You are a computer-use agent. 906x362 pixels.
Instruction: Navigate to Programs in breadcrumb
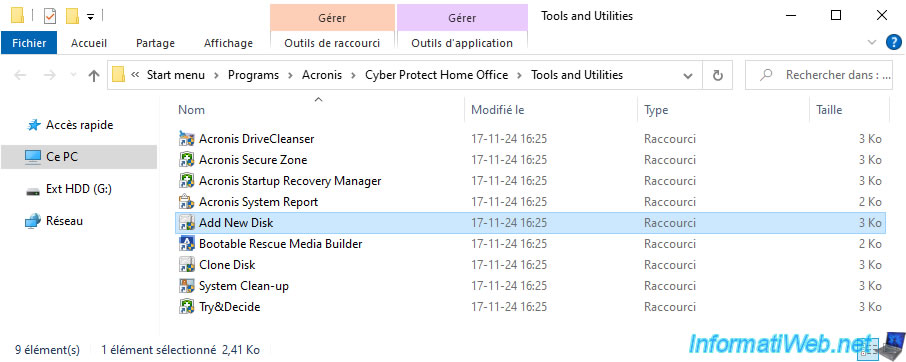tap(254, 75)
